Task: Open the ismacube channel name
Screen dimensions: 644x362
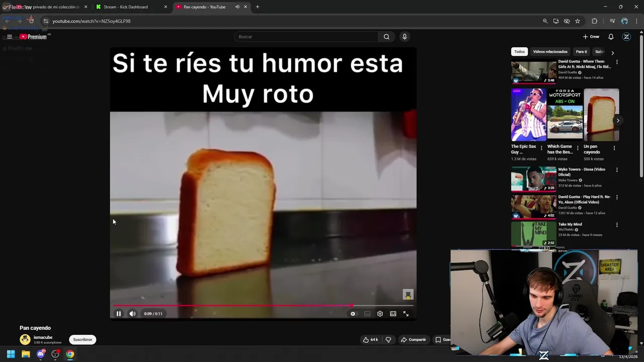Action: (x=43, y=337)
